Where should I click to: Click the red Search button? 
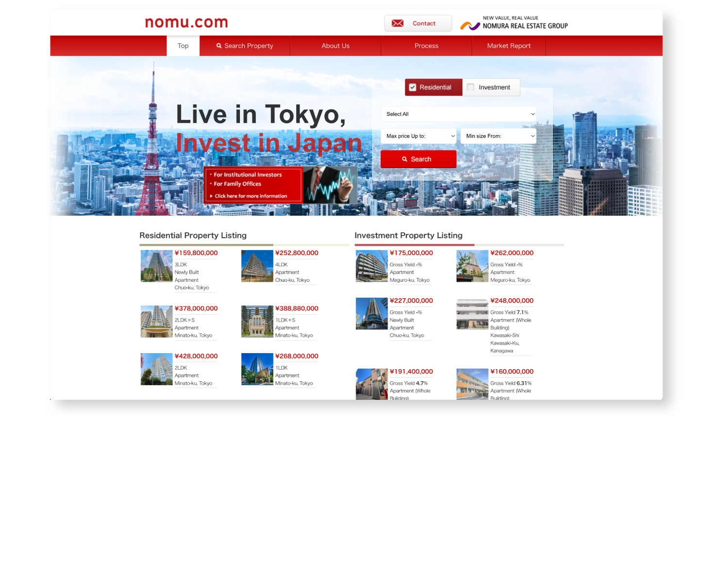click(418, 159)
